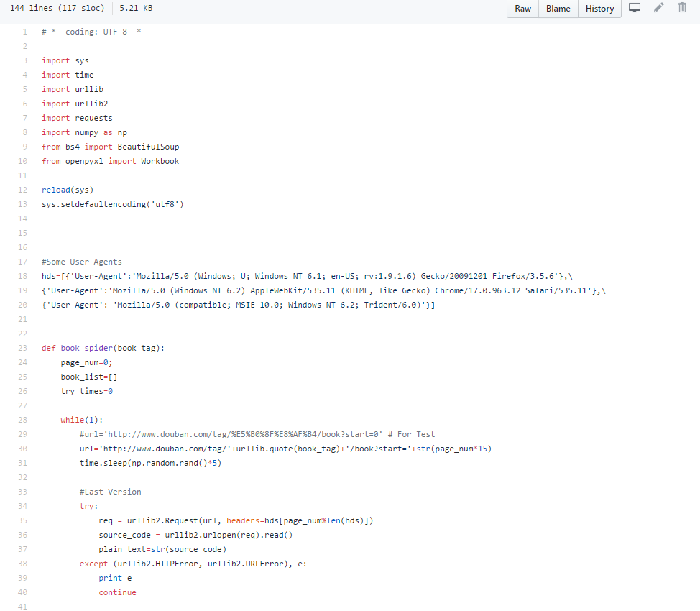Click 'book_list=[]' code line
700x611 pixels.
click(89, 377)
